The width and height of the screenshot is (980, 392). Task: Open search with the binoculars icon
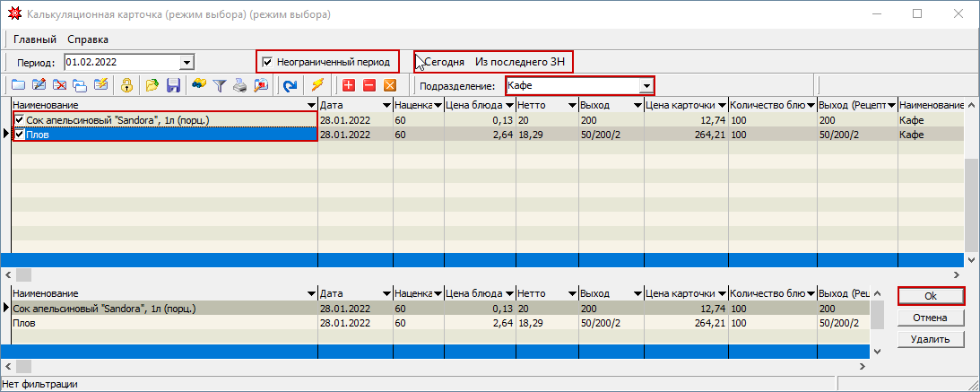coord(199,85)
